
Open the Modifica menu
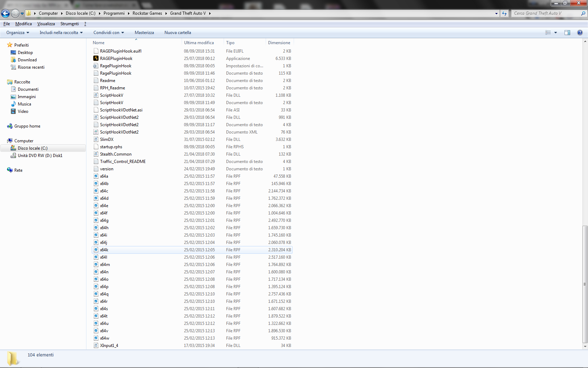(x=23, y=24)
